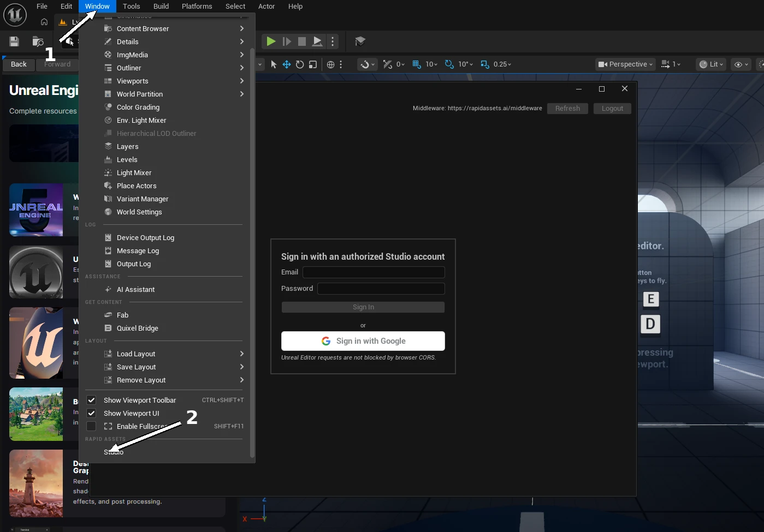Screen dimensions: 764x532
Task: Click the Eject playback icon
Action: coord(317,41)
